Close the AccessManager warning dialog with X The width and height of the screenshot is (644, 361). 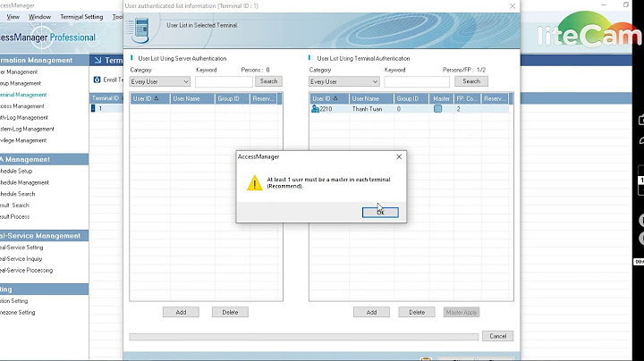tap(399, 156)
